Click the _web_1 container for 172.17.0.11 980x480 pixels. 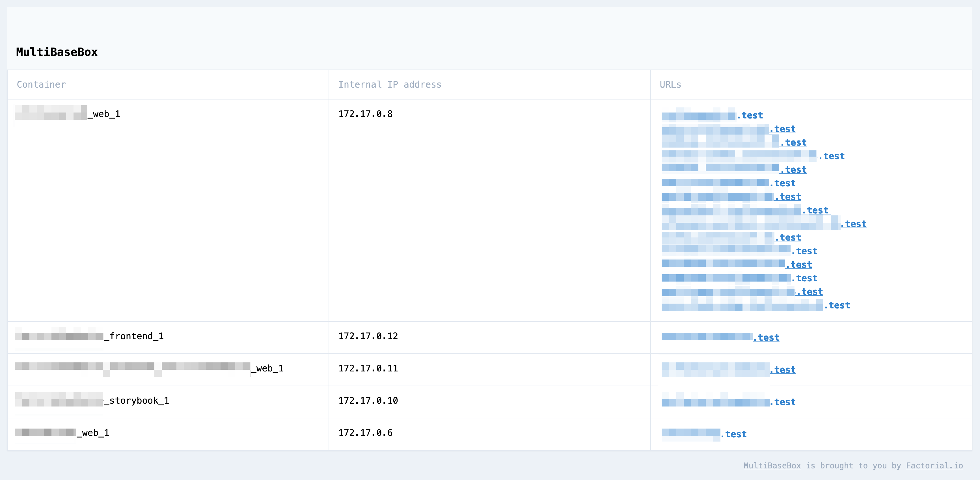tap(149, 368)
